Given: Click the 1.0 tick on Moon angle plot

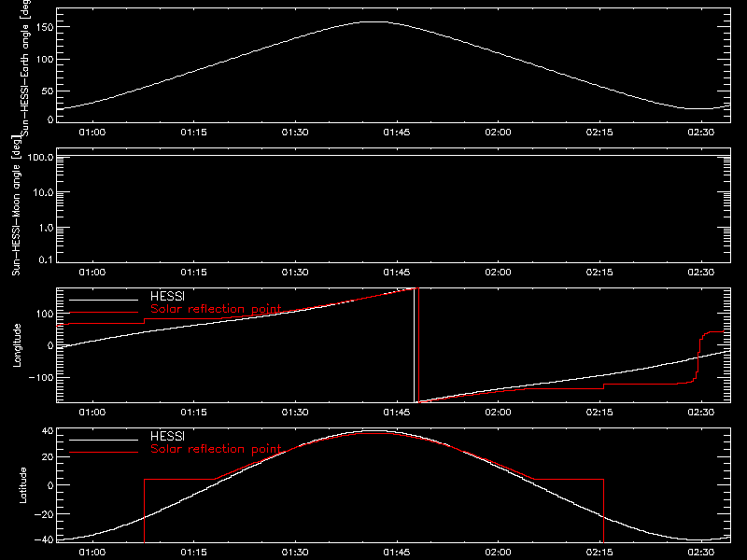Looking at the screenshot, I should point(46,228).
